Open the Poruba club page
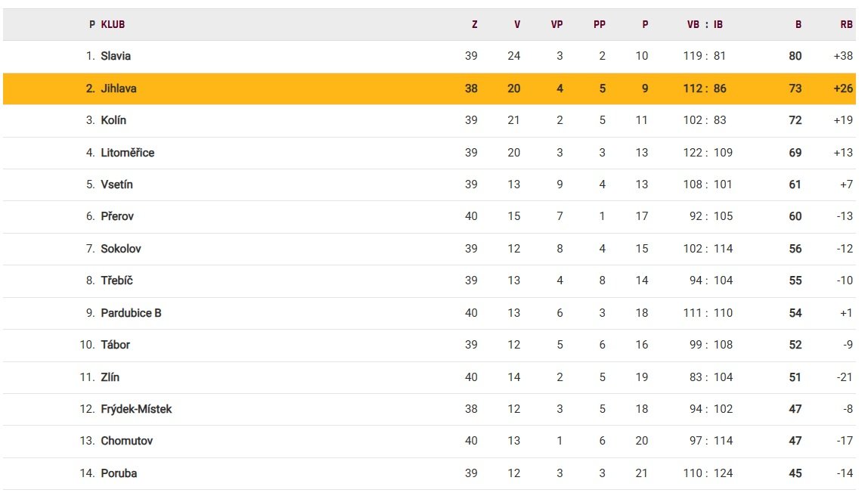The height and width of the screenshot is (496, 868). click(119, 473)
